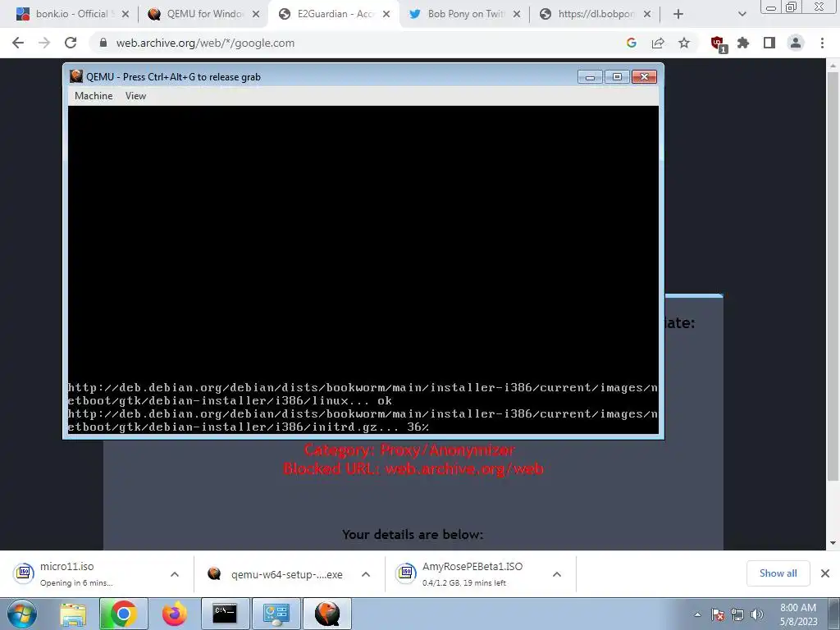Expand the tab search dropdown
Image resolution: width=840 pixels, height=630 pixels.
tap(742, 15)
